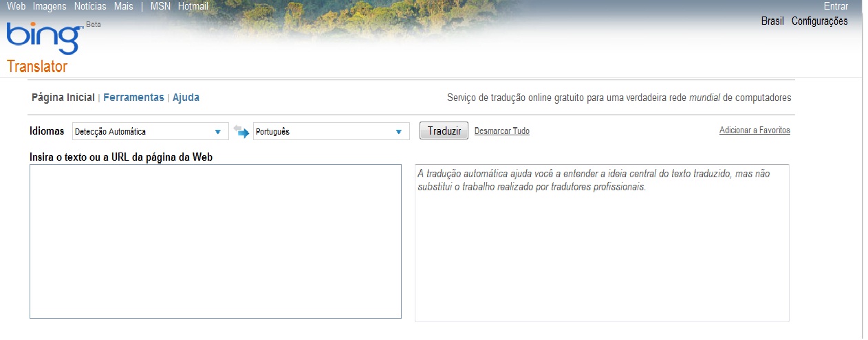Click the Translator title text
This screenshot has height=340, width=868.
pyautogui.click(x=37, y=67)
